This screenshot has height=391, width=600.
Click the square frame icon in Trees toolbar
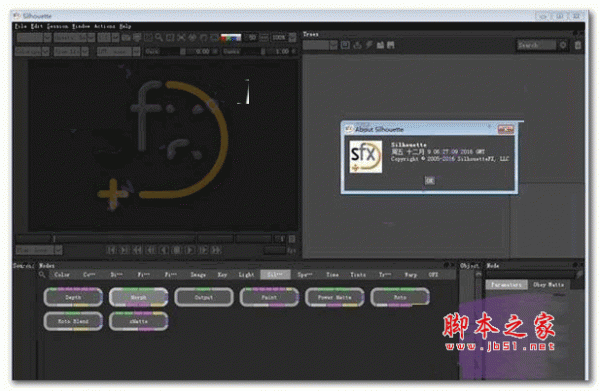coord(345,45)
